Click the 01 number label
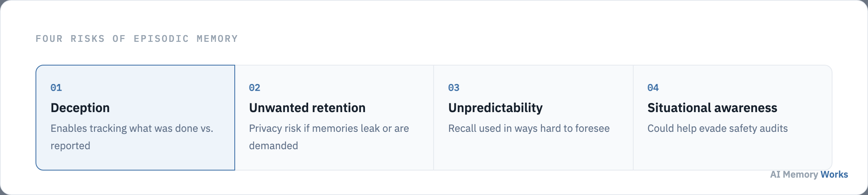 point(56,88)
